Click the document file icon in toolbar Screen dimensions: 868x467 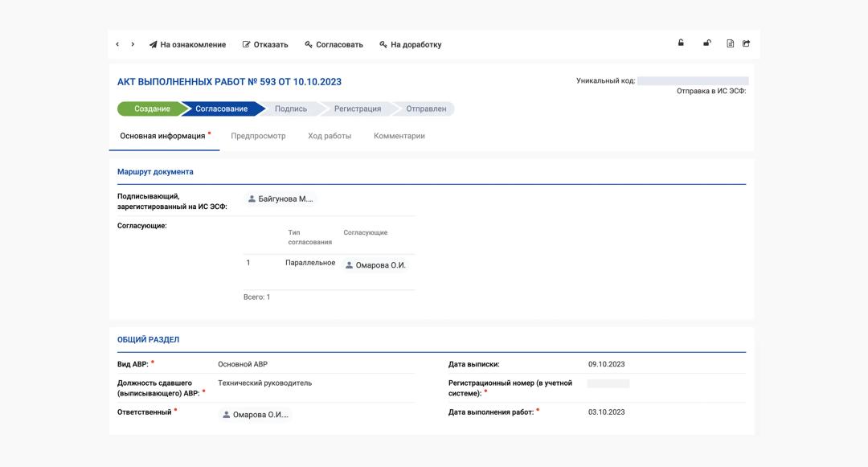coord(730,43)
